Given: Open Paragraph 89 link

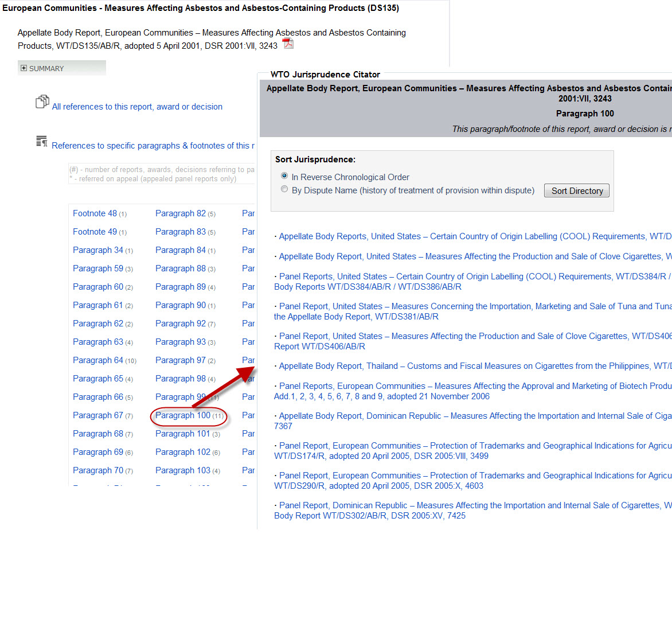Looking at the screenshot, I should tap(181, 287).
